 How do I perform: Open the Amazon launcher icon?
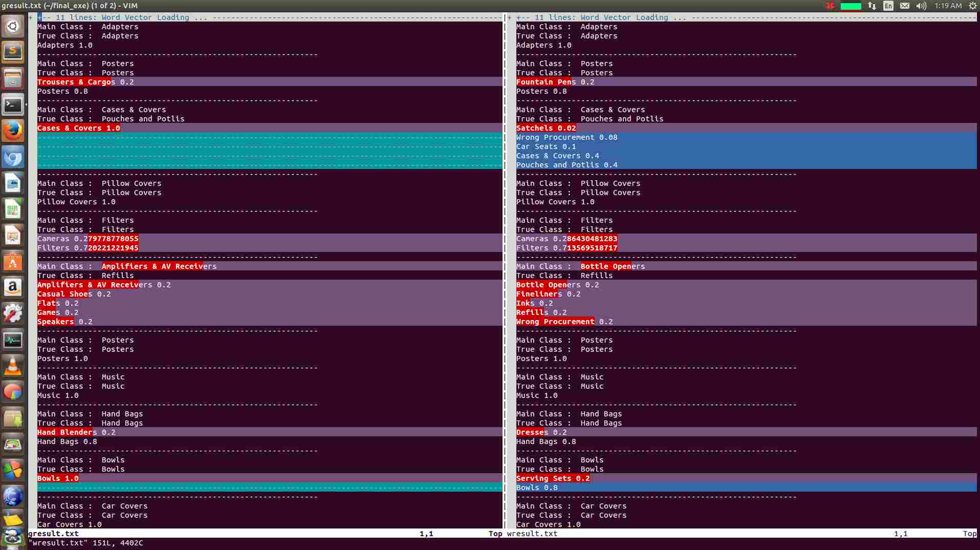point(13,288)
